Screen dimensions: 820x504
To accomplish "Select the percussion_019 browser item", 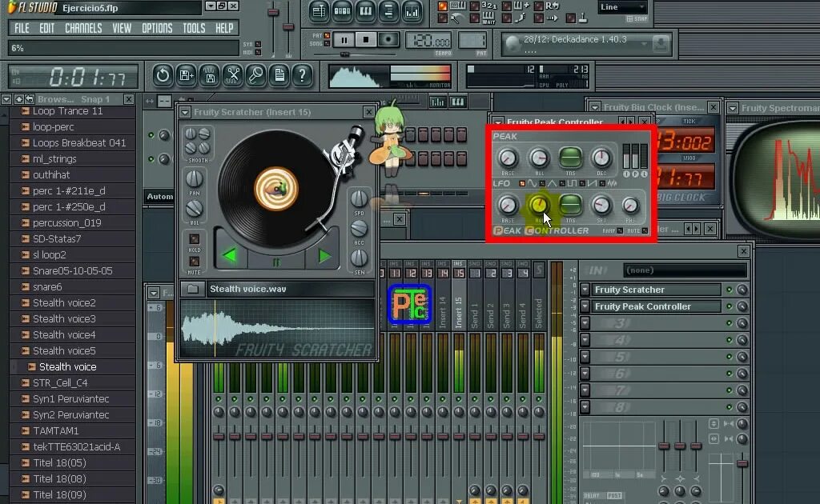I will click(67, 223).
